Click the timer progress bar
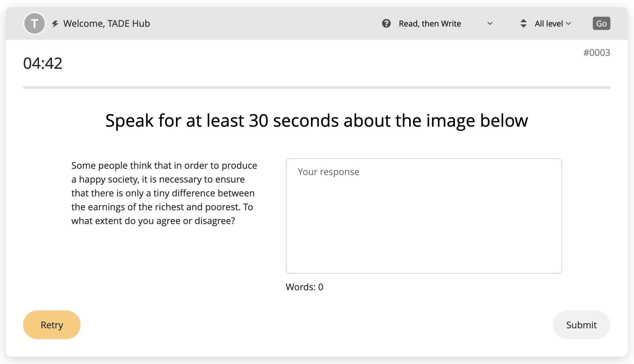634x364 pixels. point(317,87)
